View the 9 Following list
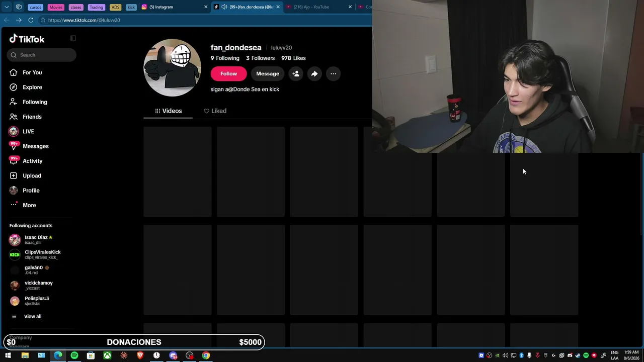The image size is (644, 362). pos(225,58)
